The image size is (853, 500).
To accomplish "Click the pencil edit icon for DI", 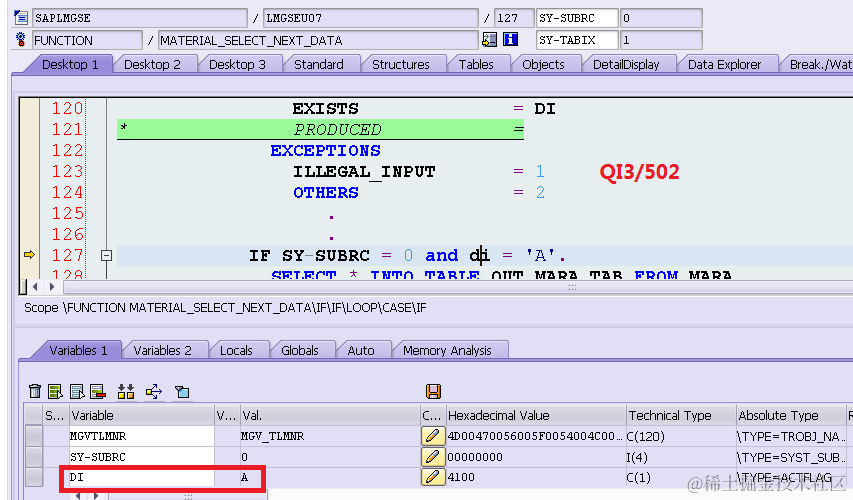I will pos(432,477).
